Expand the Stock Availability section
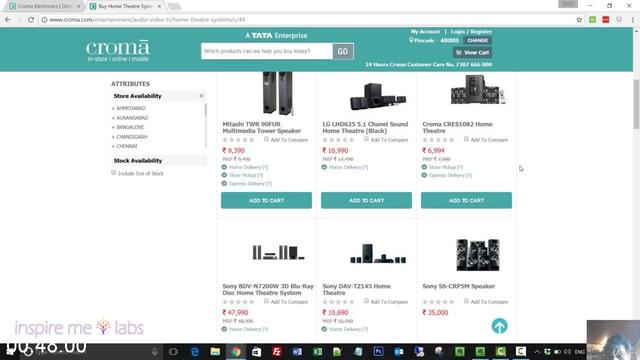Screen dimensions: 640x360 point(159,160)
